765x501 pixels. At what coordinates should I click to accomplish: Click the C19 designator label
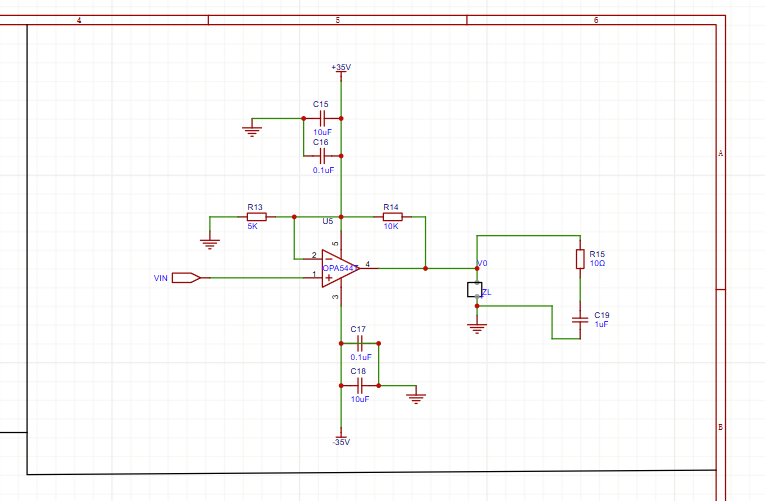pos(602,315)
